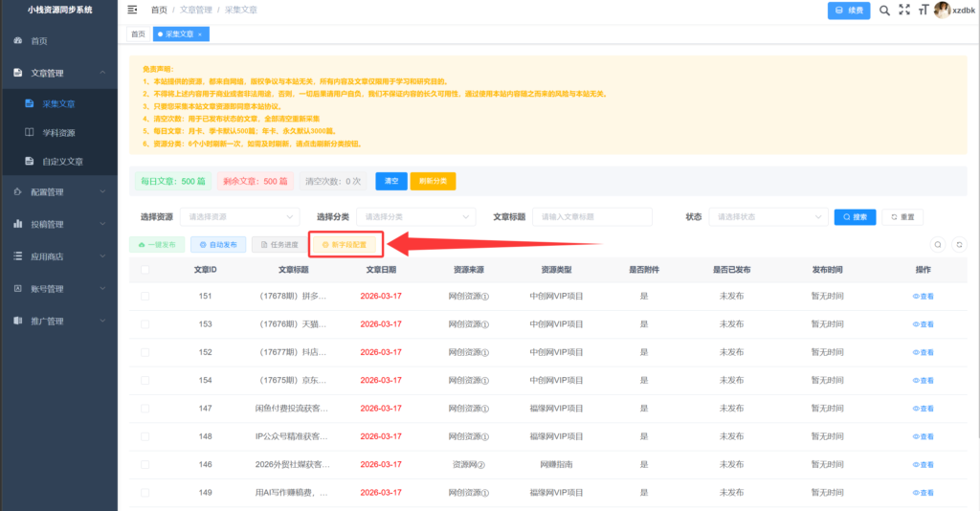
Task: Toggle fullscreen mode icon
Action: pos(904,10)
